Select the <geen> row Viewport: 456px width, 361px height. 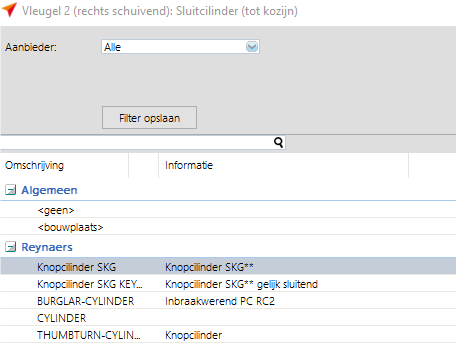coord(228,210)
